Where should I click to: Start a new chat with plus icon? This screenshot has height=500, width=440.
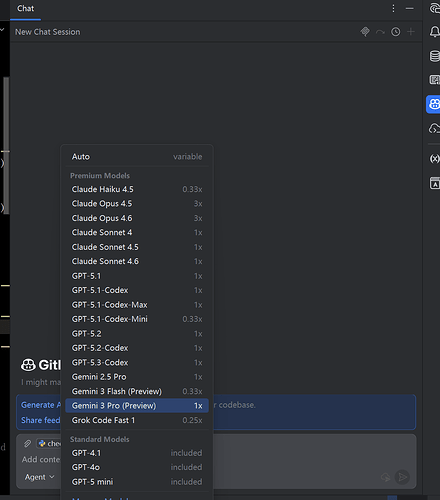point(411,32)
